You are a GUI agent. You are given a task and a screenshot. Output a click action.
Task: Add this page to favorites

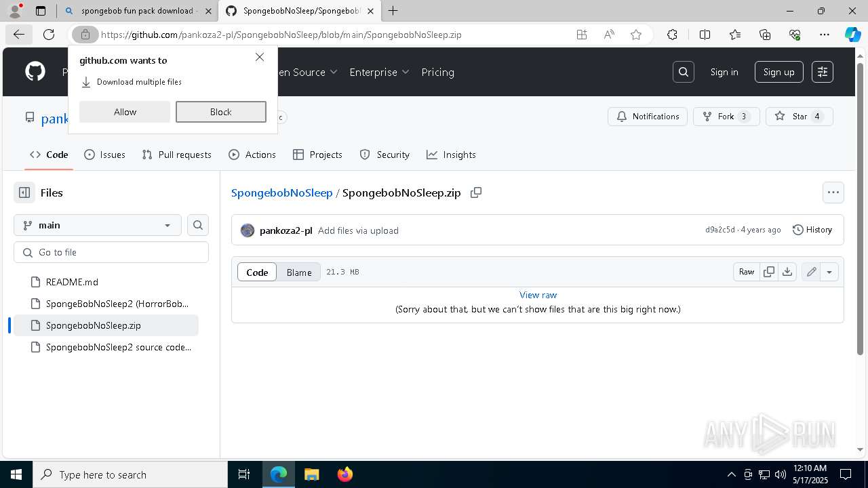[x=636, y=35]
